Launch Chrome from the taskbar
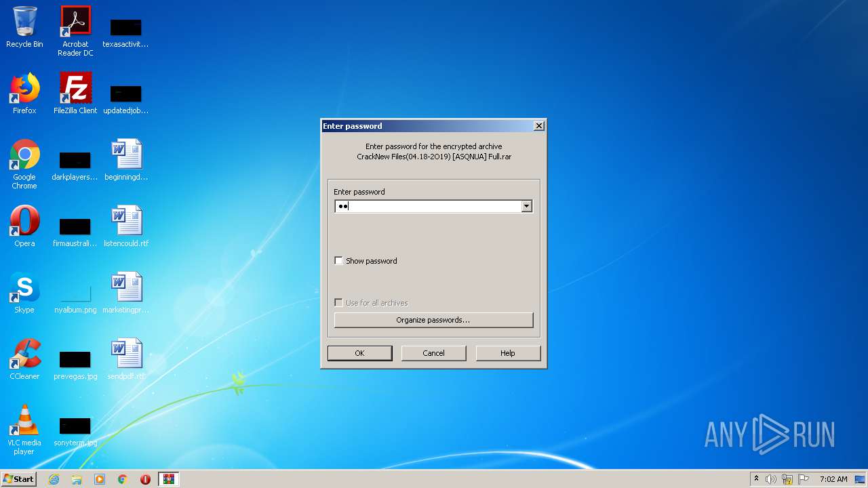The image size is (868, 488). 123,479
